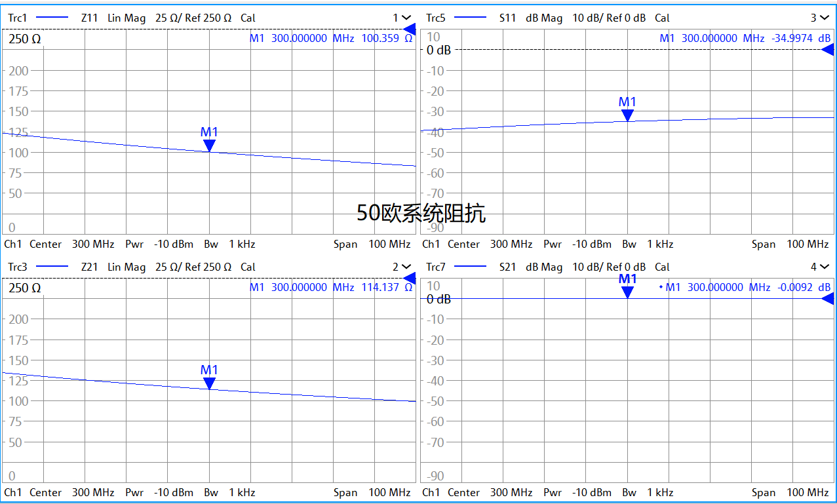The image size is (837, 504).
Task: Select the M1 marker triangle on S11 trace
Action: [x=627, y=115]
